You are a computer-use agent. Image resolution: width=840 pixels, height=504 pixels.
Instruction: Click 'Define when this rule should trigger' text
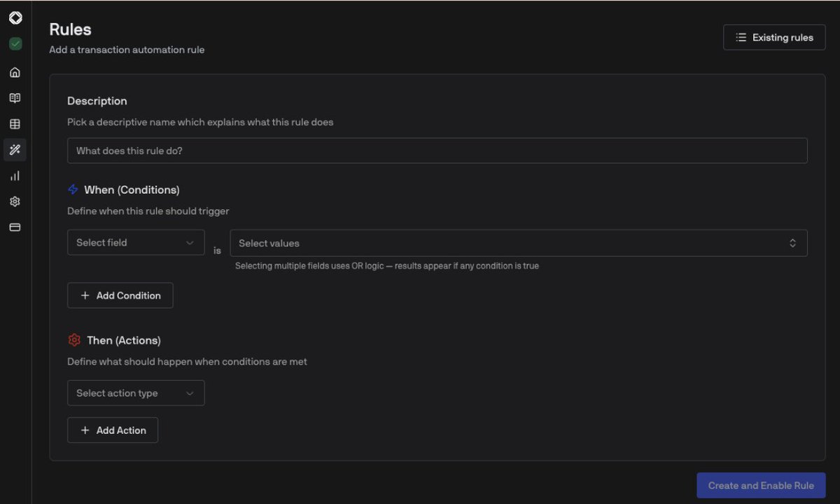click(148, 211)
